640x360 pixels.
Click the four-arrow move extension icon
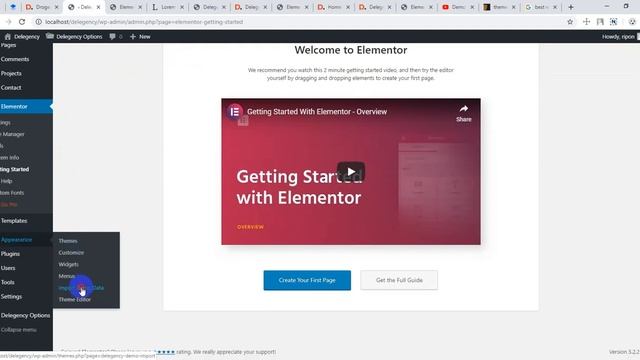pos(586,22)
